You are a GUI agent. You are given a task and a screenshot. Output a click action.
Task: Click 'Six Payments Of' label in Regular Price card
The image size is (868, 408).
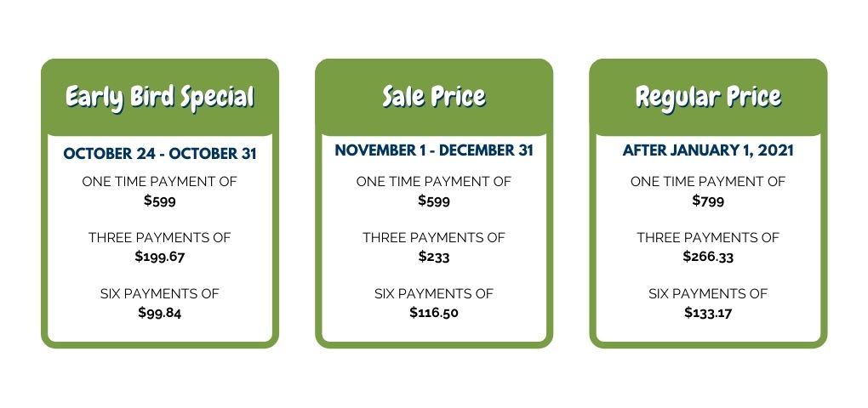[708, 293]
